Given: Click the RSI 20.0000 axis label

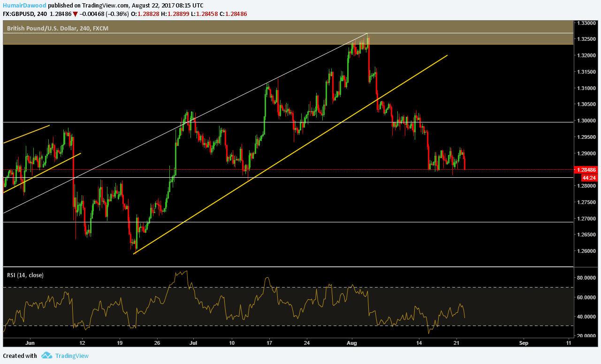Looking at the screenshot, I should pyautogui.click(x=586, y=336).
